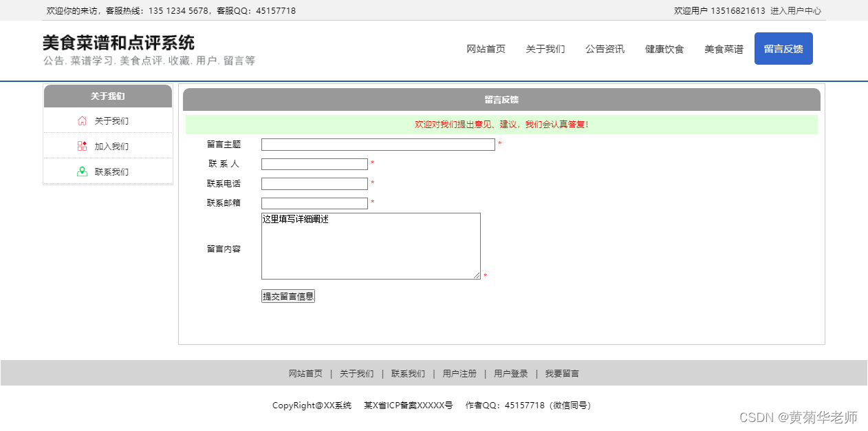Click 用户注册 link in the footer

click(459, 373)
